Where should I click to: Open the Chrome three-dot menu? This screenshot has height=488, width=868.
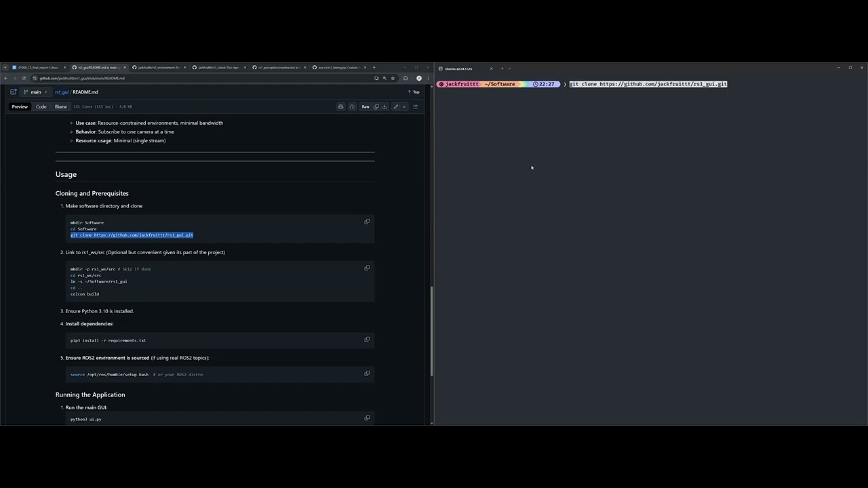(428, 78)
